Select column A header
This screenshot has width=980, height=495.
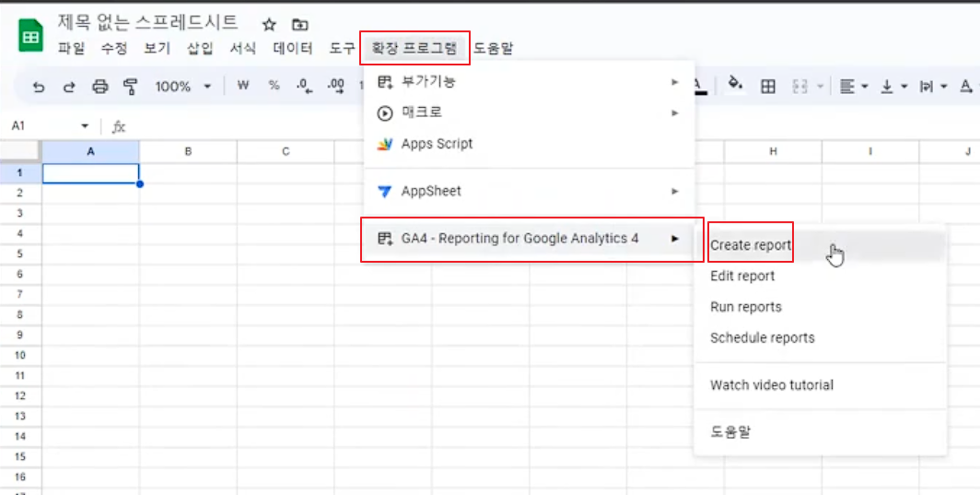click(90, 151)
